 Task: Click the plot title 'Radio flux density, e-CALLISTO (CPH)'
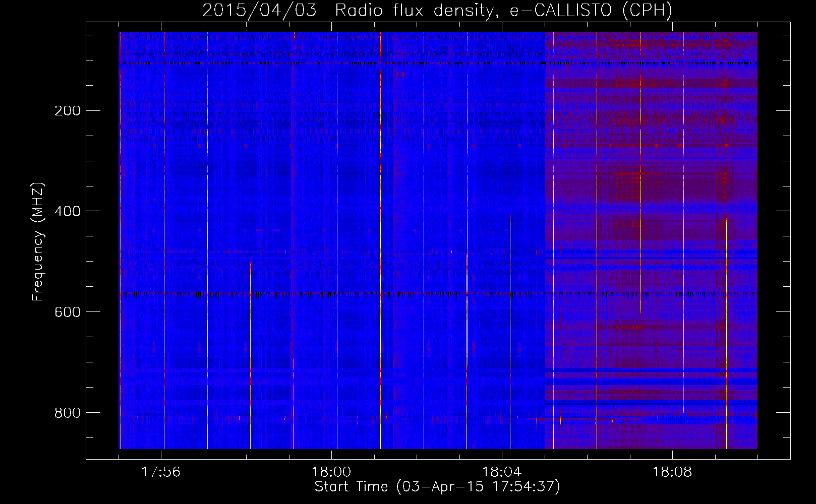click(x=504, y=10)
